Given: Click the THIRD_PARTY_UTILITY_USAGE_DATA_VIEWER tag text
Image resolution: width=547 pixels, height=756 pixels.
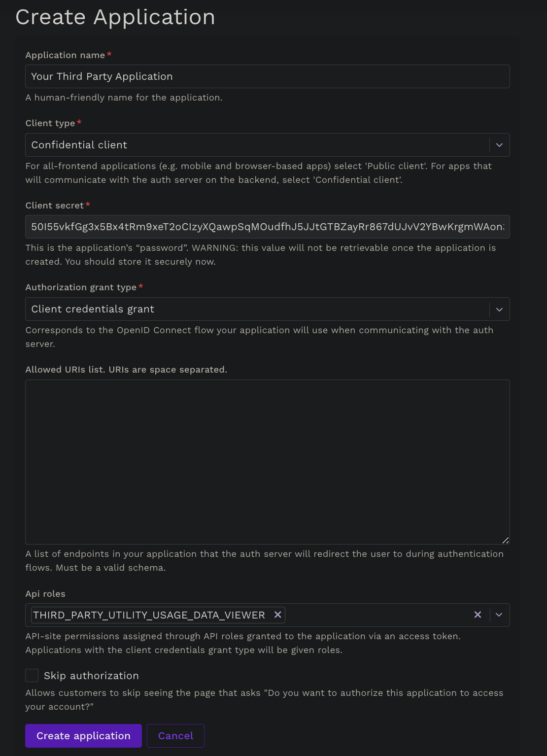Looking at the screenshot, I should click(149, 615).
